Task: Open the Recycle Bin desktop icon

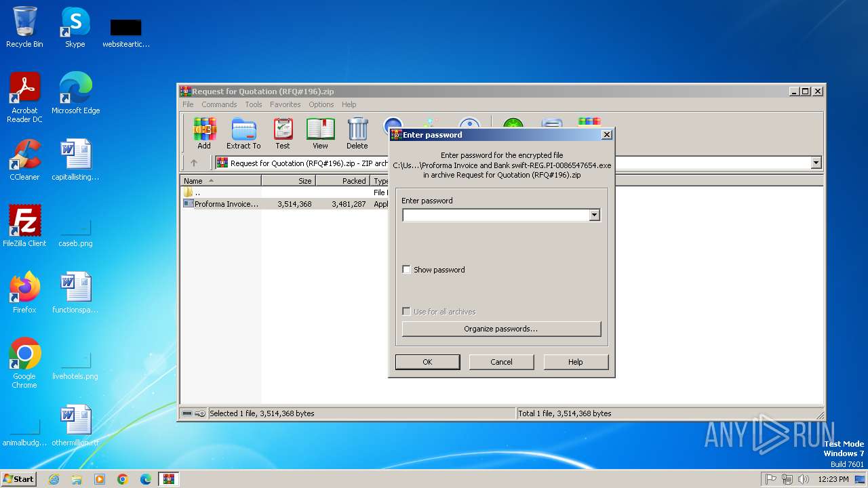Action: pyautogui.click(x=24, y=27)
